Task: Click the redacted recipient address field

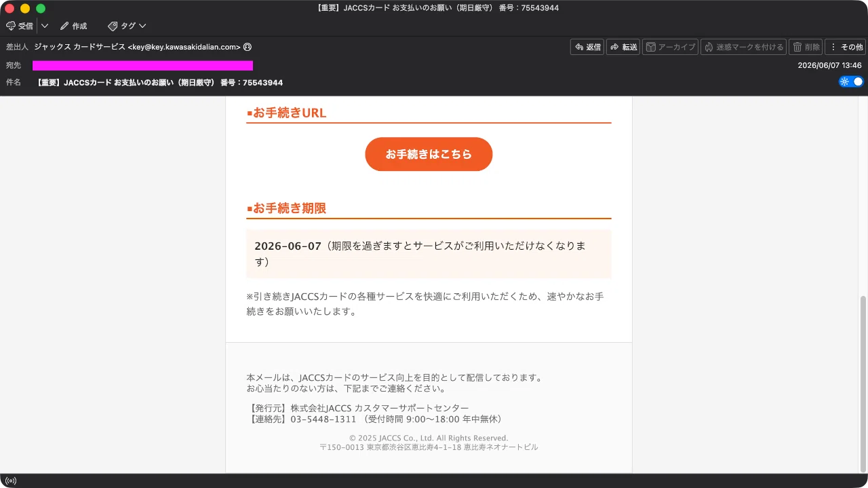Action: point(142,65)
